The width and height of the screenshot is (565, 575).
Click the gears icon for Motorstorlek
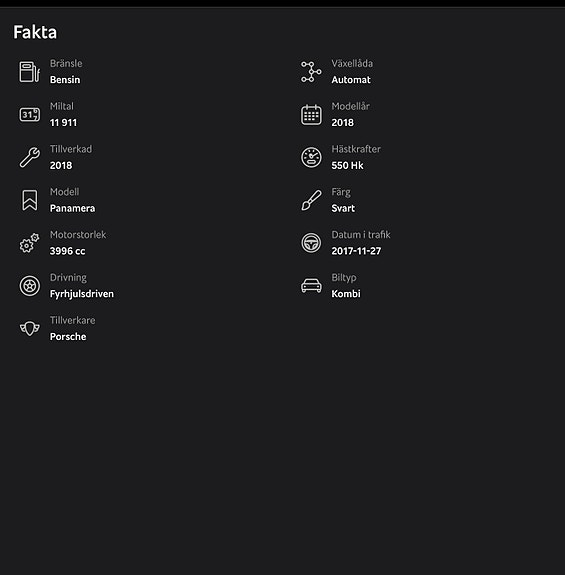[x=30, y=243]
